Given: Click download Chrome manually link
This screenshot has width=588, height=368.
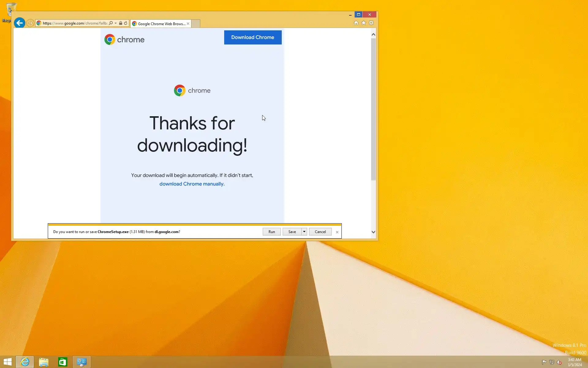Looking at the screenshot, I should [192, 184].
